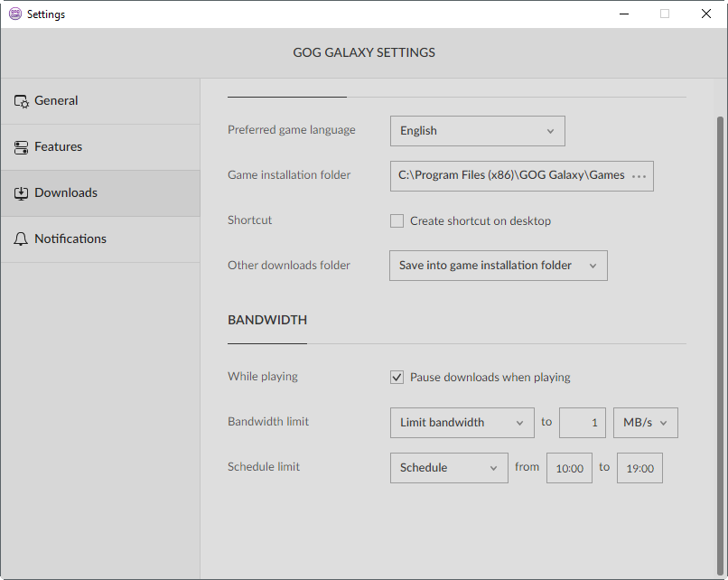728x580 pixels.
Task: Browse for folder via the three-dots icon
Action: 639,176
